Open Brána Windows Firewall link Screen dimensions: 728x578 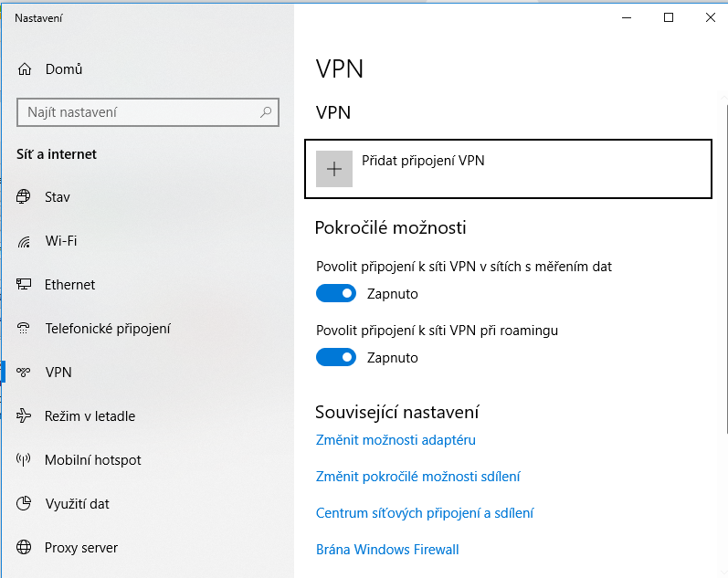point(387,550)
